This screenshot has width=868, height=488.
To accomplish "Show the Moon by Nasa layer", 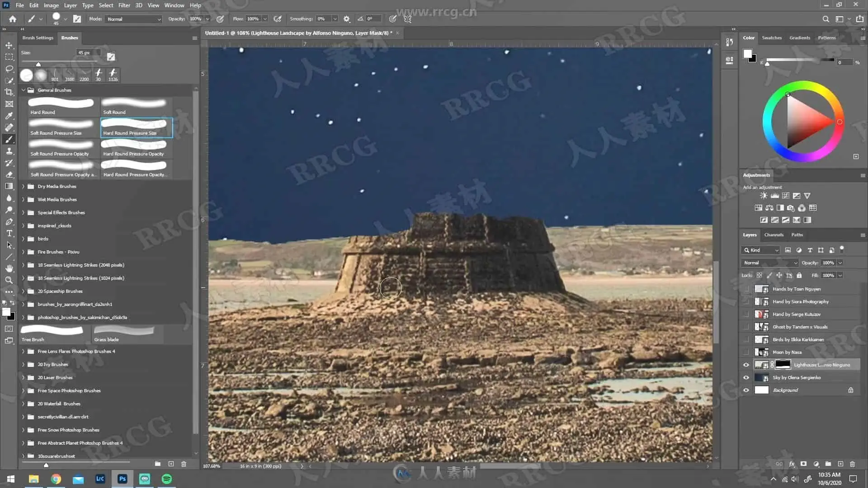I will point(746,352).
